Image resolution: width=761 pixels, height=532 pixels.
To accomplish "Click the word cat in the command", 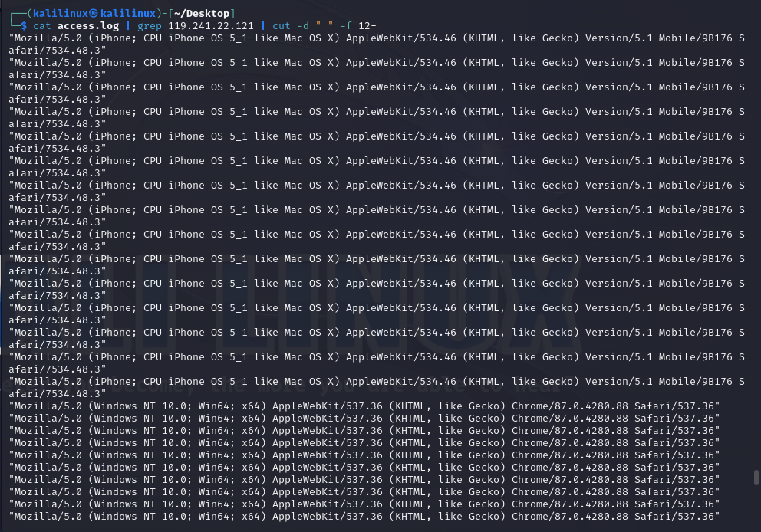I will (x=41, y=26).
